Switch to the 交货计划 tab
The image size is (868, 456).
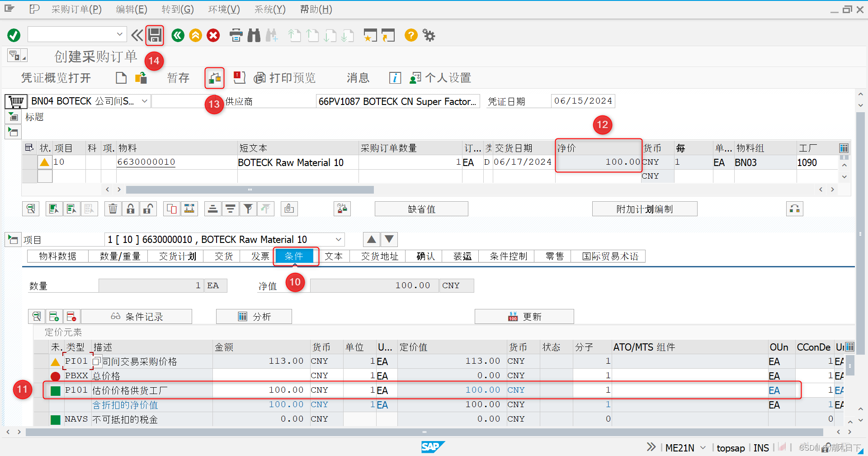point(178,256)
